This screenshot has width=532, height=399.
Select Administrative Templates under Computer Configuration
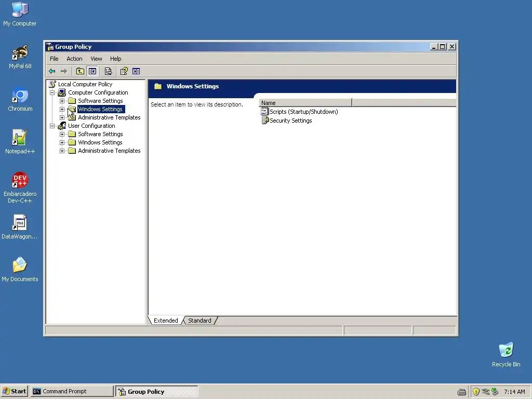(109, 117)
